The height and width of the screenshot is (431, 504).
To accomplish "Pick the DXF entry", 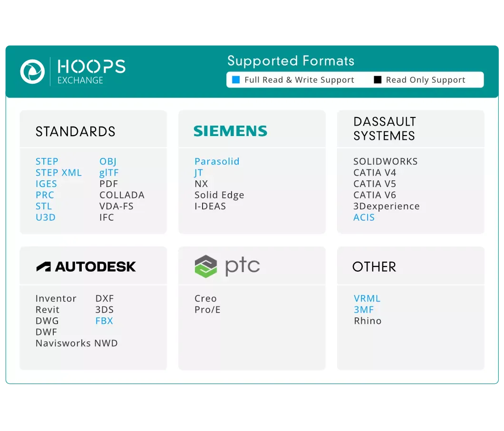I will (x=105, y=298).
